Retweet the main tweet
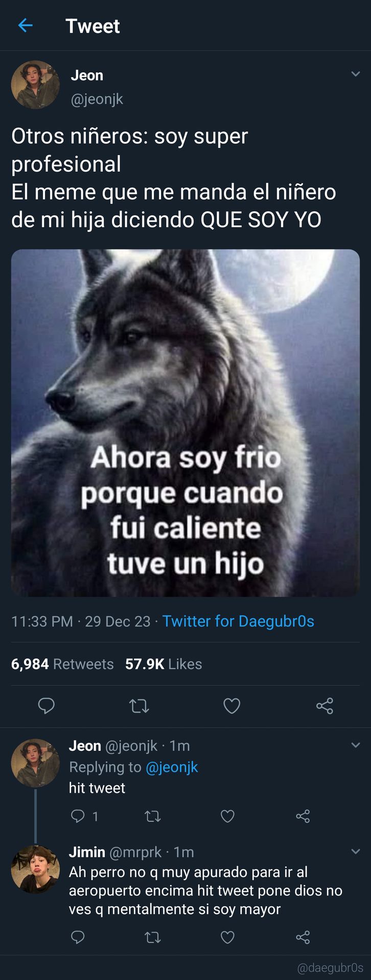Image resolution: width=371 pixels, height=980 pixels. (139, 706)
